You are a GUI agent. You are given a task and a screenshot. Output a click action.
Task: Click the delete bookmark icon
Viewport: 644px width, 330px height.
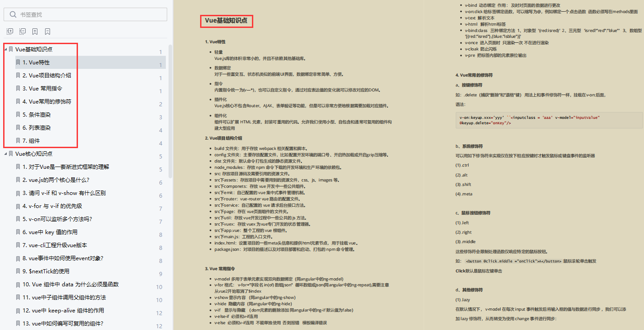(x=47, y=32)
